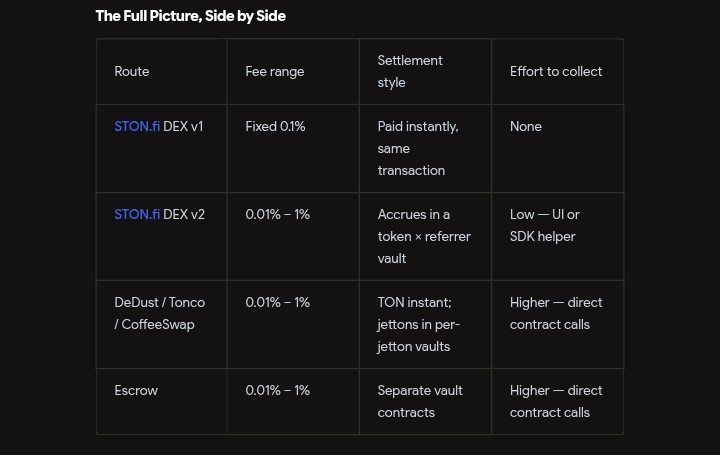Screen dimensions: 720x455
Task: Click the Accrues in a token × referrer vault cell
Action: [424, 236]
